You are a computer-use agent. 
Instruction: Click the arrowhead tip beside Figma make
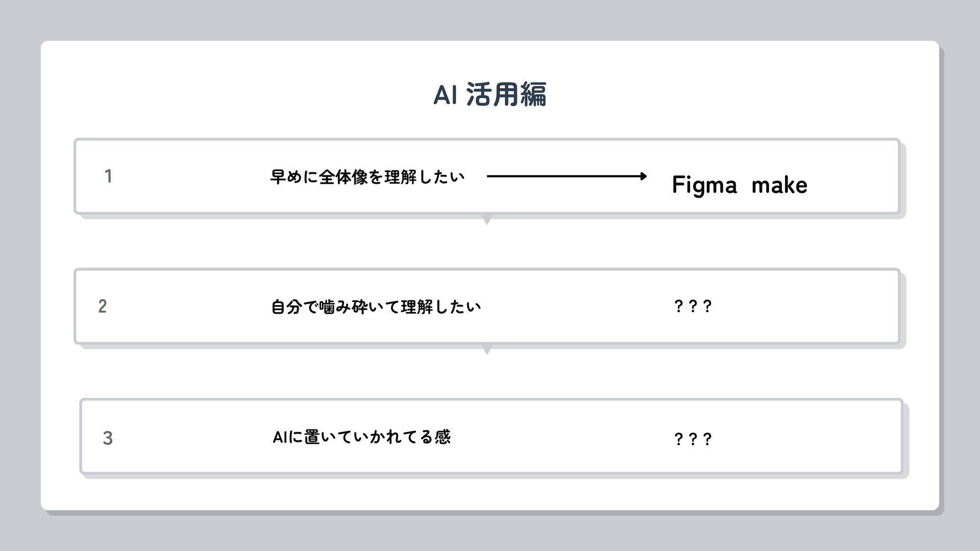644,177
